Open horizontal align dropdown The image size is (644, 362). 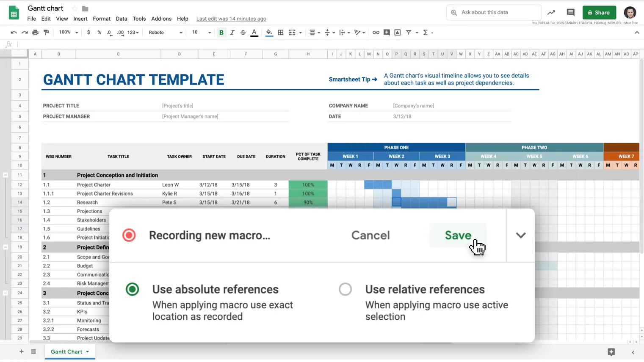(315, 33)
